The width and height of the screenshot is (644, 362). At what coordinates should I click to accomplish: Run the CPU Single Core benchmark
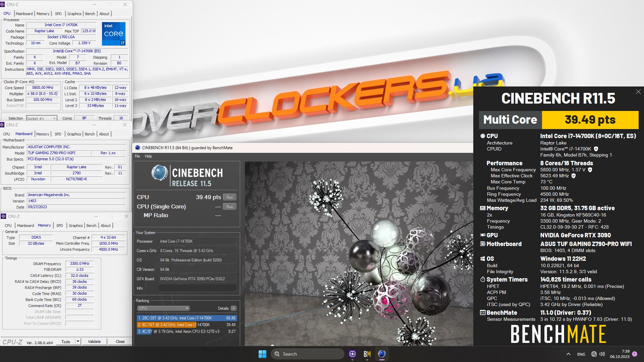[x=229, y=207]
